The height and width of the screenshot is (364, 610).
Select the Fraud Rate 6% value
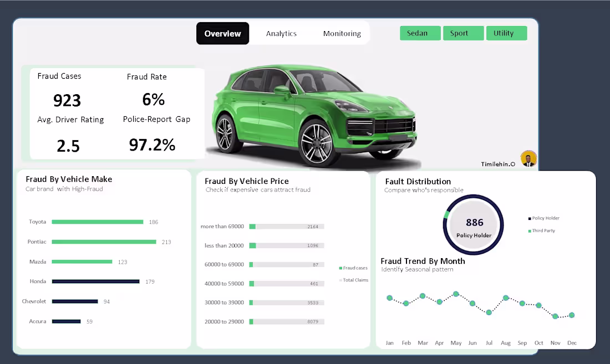point(153,100)
